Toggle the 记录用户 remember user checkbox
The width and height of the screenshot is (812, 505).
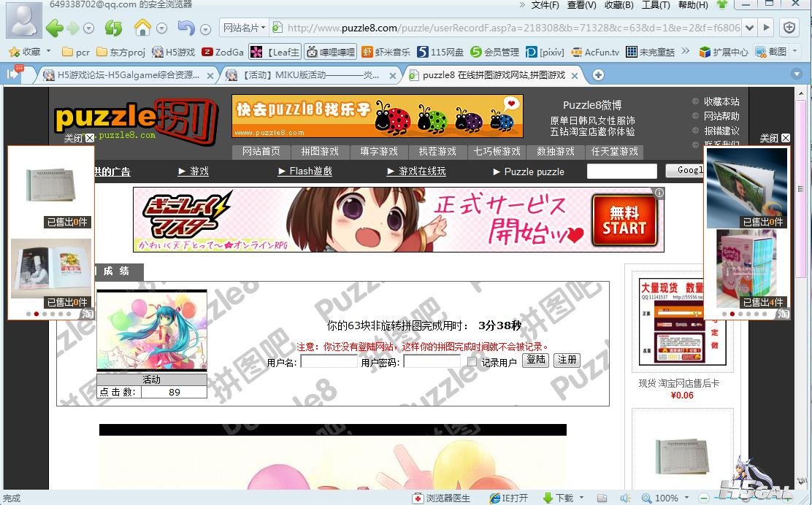click(x=472, y=361)
